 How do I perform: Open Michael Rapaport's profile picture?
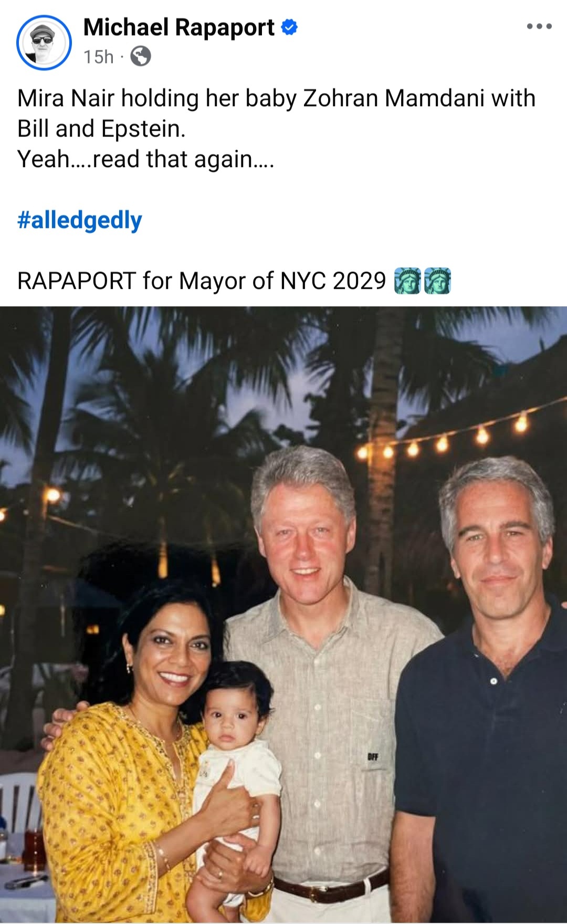44,42
